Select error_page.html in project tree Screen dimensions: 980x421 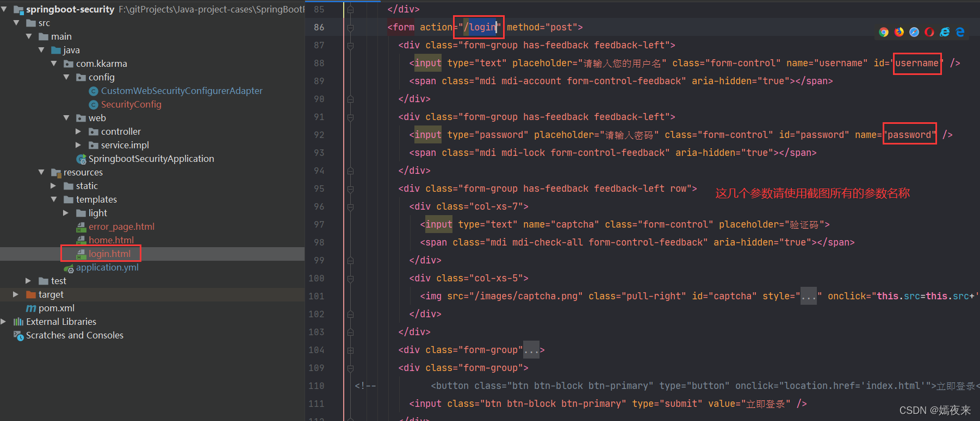point(121,227)
